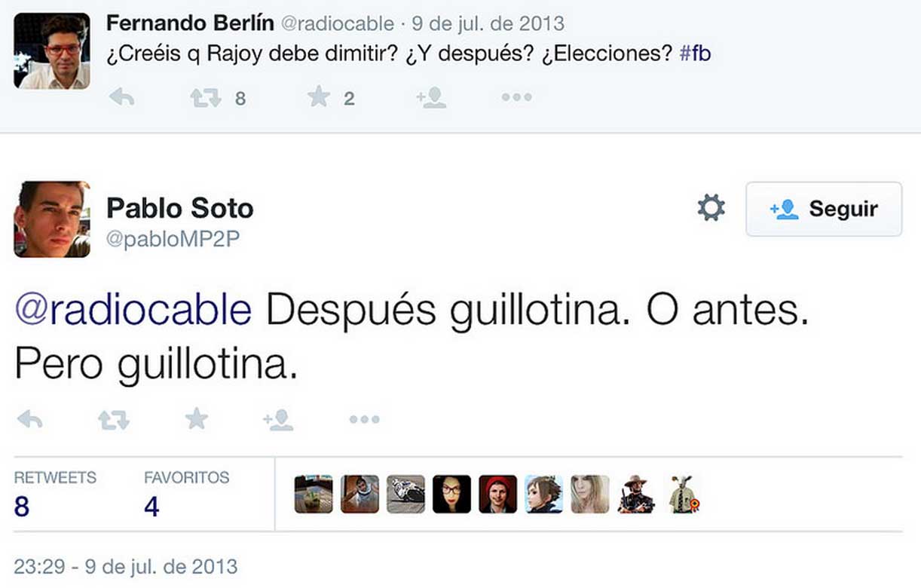Open the #fb hashtag link
921x588 pixels.
pyautogui.click(x=695, y=55)
